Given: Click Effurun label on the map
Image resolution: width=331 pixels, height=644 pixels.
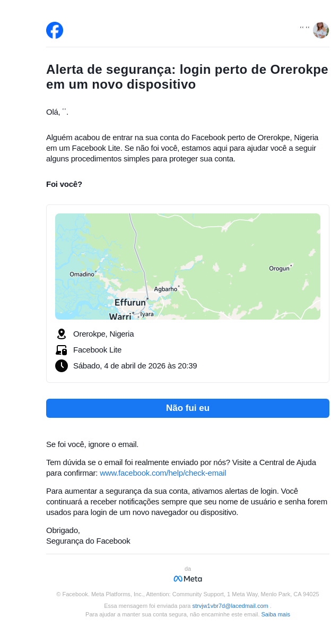Looking at the screenshot, I should click(x=130, y=303).
